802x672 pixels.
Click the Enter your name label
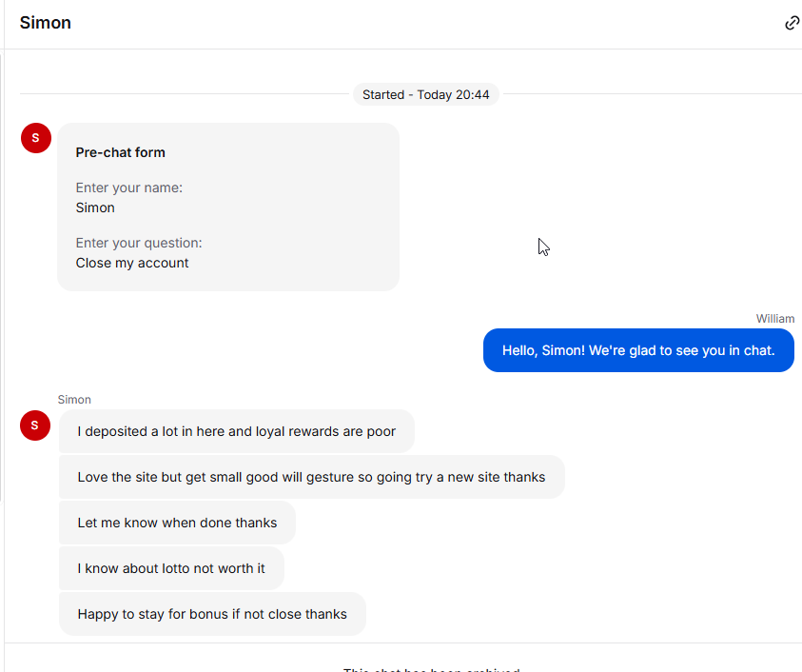(x=128, y=188)
